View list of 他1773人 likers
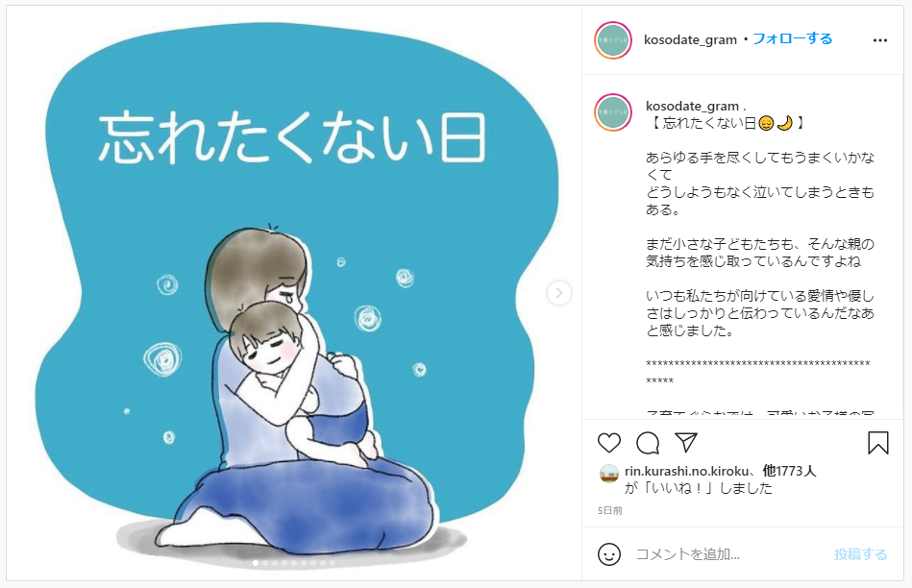912x588 pixels. coord(789,471)
